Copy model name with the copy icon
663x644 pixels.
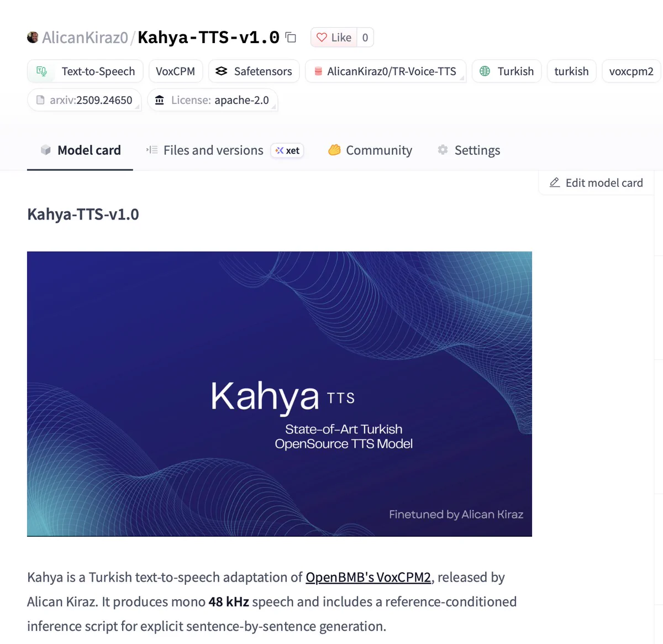[291, 38]
